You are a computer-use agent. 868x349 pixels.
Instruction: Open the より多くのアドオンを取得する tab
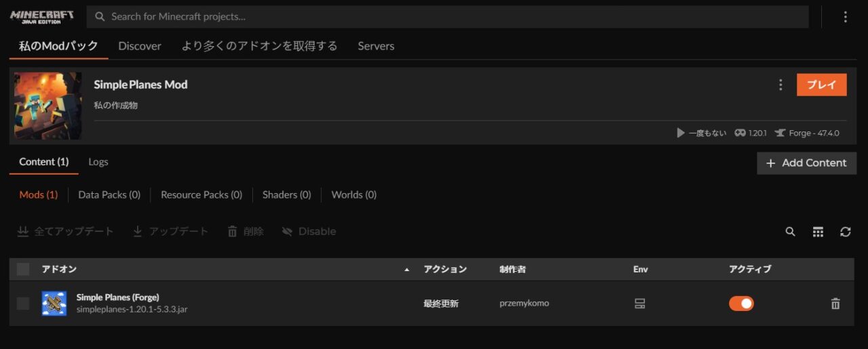pos(260,46)
